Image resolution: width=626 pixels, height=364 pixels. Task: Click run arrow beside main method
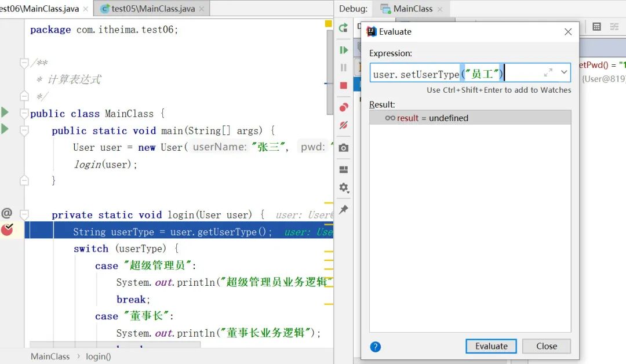pyautogui.click(x=5, y=129)
